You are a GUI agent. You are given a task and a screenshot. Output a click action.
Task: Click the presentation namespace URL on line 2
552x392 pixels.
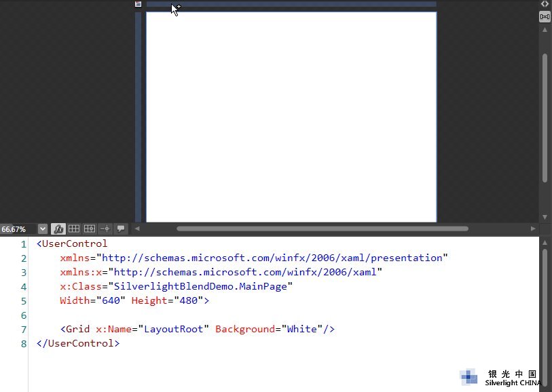(272, 258)
